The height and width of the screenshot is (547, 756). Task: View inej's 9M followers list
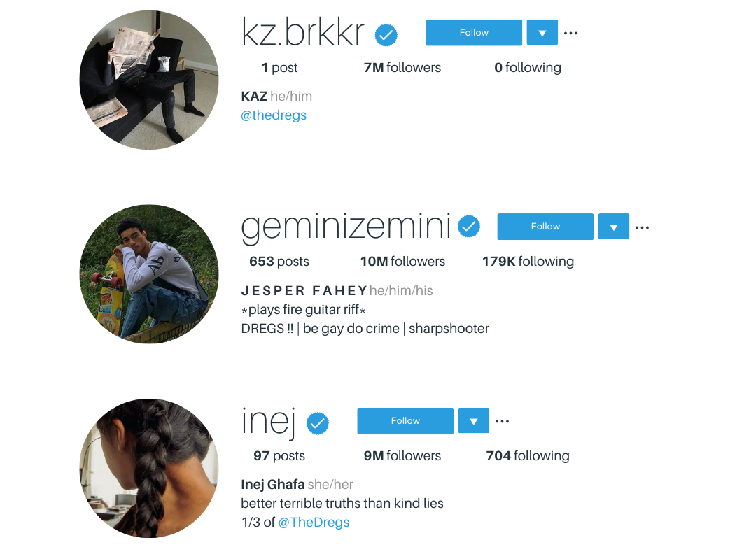point(402,455)
